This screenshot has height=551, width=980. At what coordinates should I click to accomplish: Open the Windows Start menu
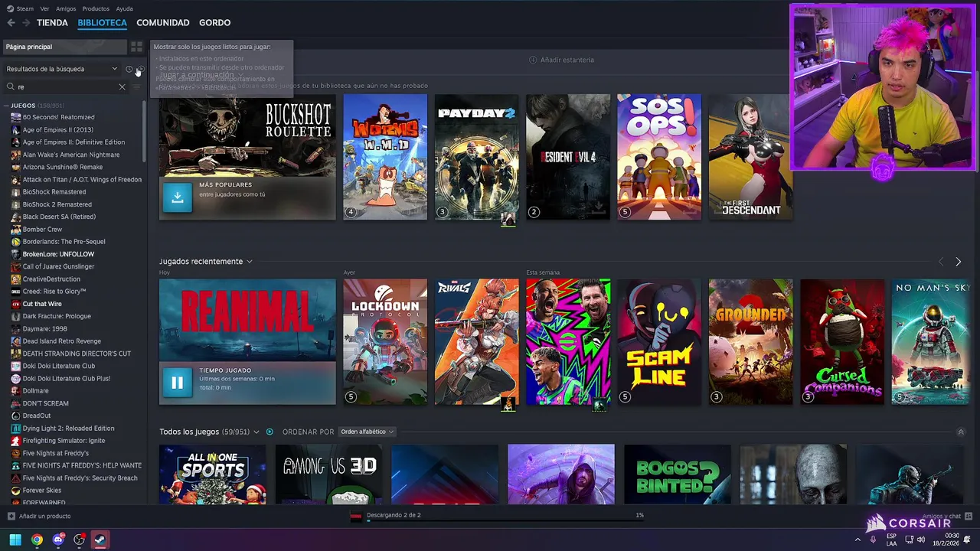pos(15,540)
